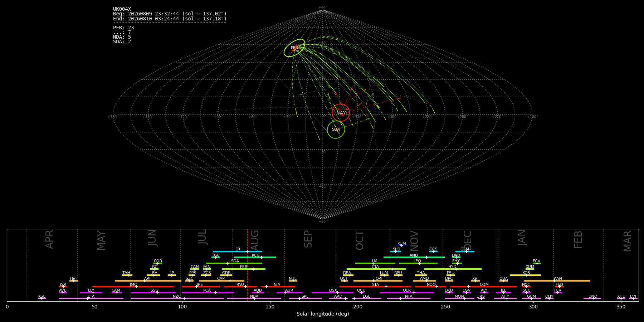Click the End timestamp line in the header
Viewport: 644px width, 322px height.
[170, 19]
